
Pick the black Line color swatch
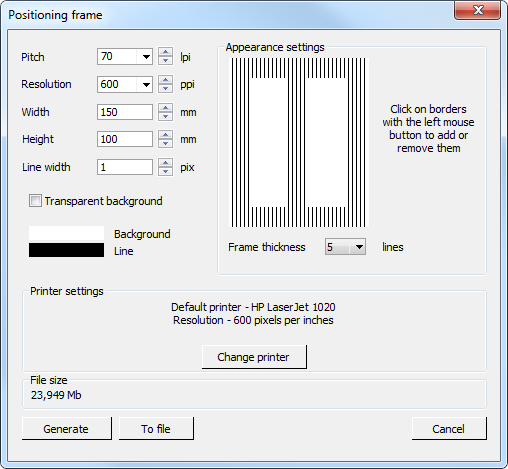(66, 250)
